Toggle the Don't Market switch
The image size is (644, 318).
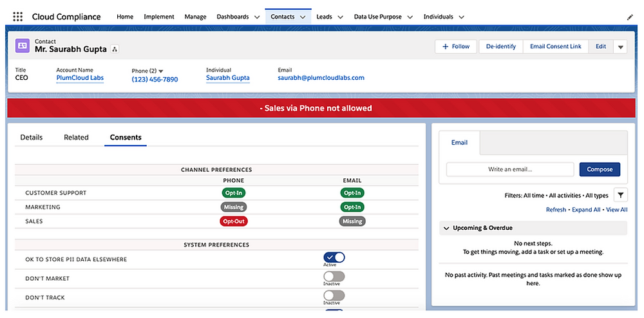334,277
